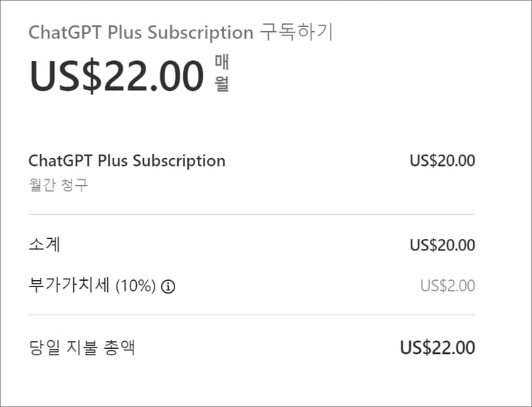Click the 매월 label beside the price
The image size is (532, 407).
coord(222,73)
